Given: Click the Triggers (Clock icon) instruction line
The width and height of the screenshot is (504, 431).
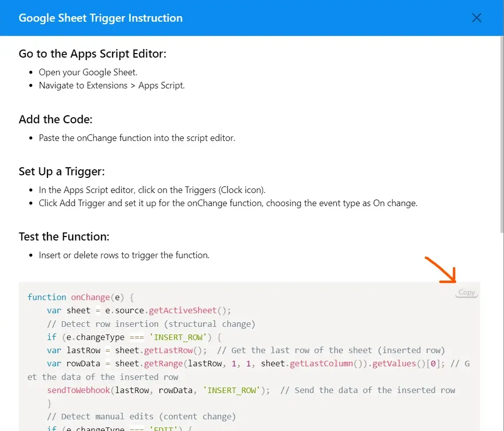Looking at the screenshot, I should [x=152, y=190].
